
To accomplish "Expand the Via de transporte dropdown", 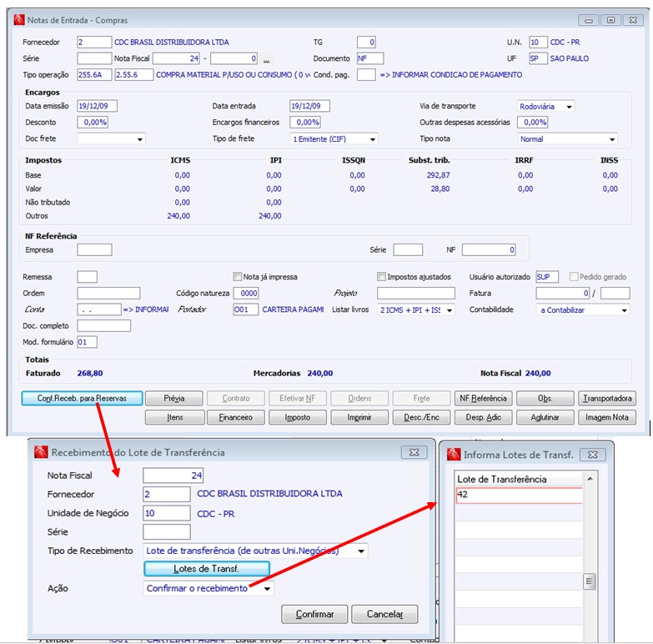I will (569, 107).
